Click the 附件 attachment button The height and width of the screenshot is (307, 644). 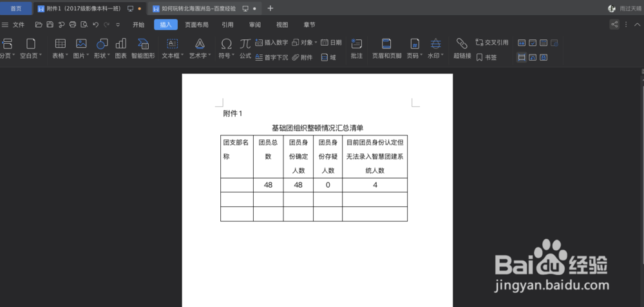click(x=302, y=57)
